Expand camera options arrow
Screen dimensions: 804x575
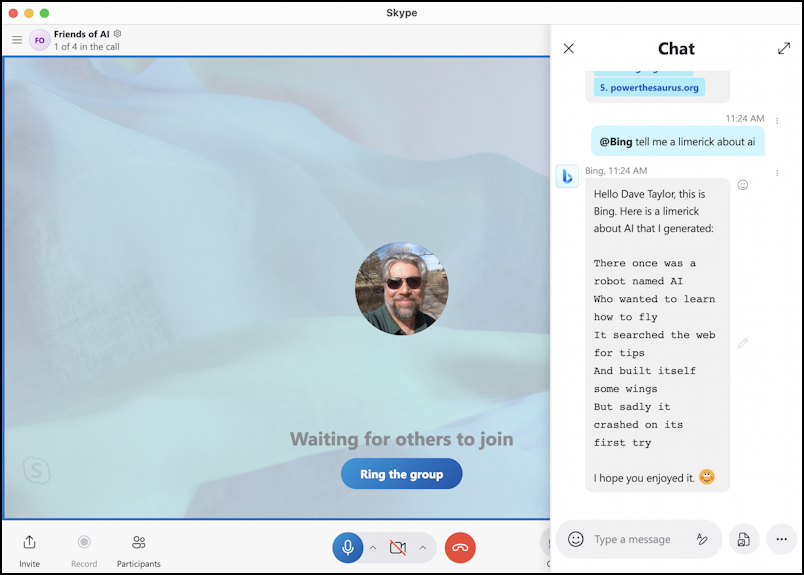423,548
